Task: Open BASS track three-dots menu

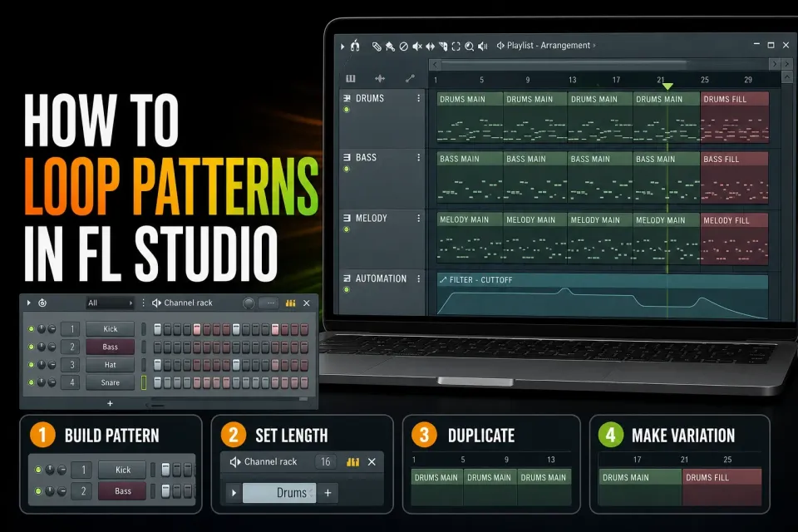Action: click(419, 157)
